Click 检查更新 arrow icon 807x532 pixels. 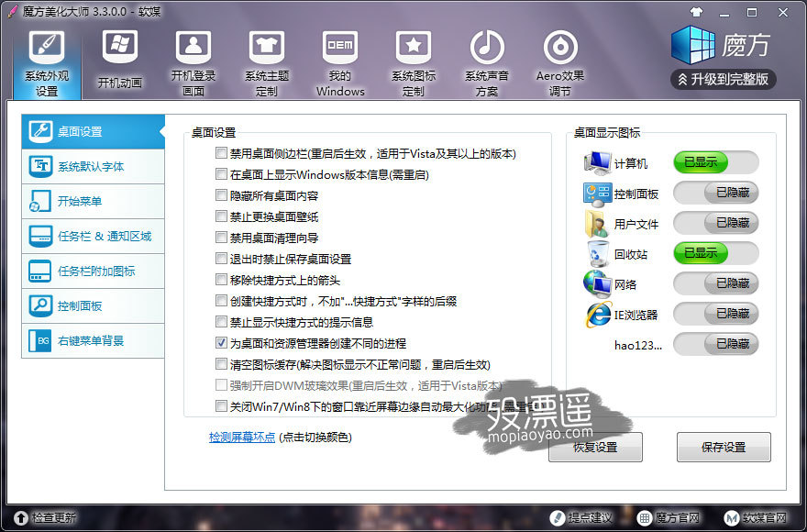pos(21,517)
